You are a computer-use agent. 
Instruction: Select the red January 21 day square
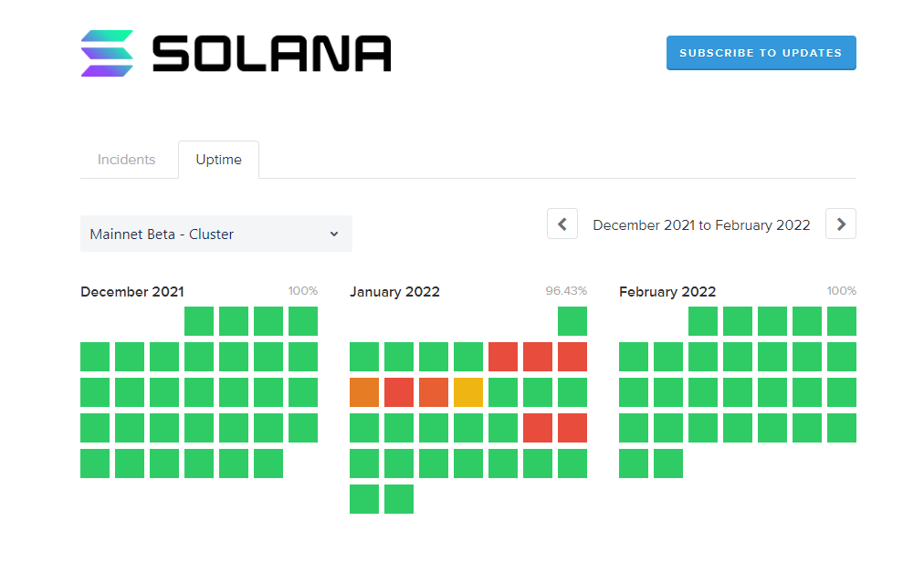click(x=538, y=428)
